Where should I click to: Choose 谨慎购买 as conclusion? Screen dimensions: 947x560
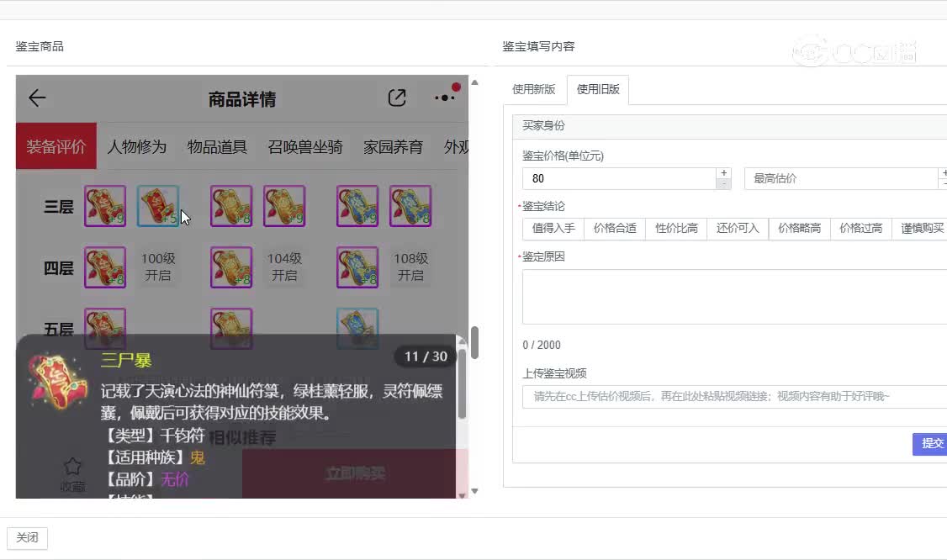tap(922, 229)
